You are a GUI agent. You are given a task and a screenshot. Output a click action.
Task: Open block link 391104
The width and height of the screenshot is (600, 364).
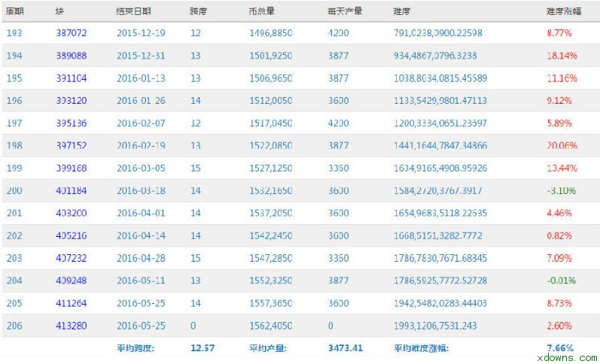click(x=72, y=78)
